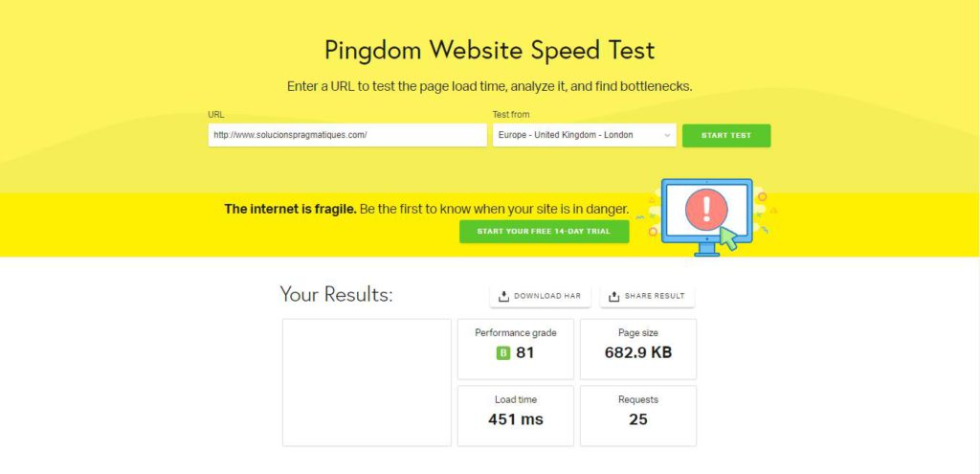Click the green B grade badge
The width and height of the screenshot is (980, 474).
pyautogui.click(x=502, y=352)
